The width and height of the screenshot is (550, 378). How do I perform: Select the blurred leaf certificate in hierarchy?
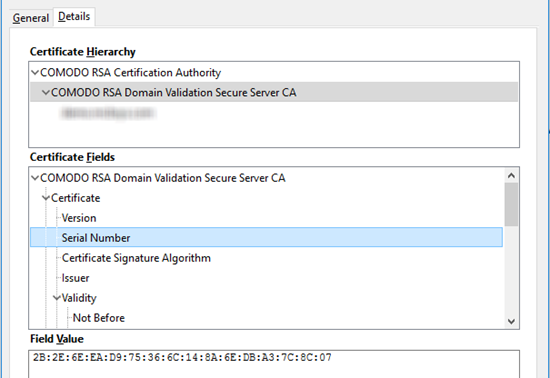109,113
